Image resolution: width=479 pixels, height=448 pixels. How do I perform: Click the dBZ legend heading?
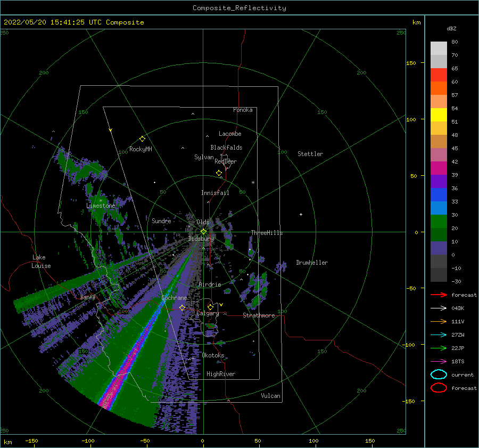click(x=451, y=28)
